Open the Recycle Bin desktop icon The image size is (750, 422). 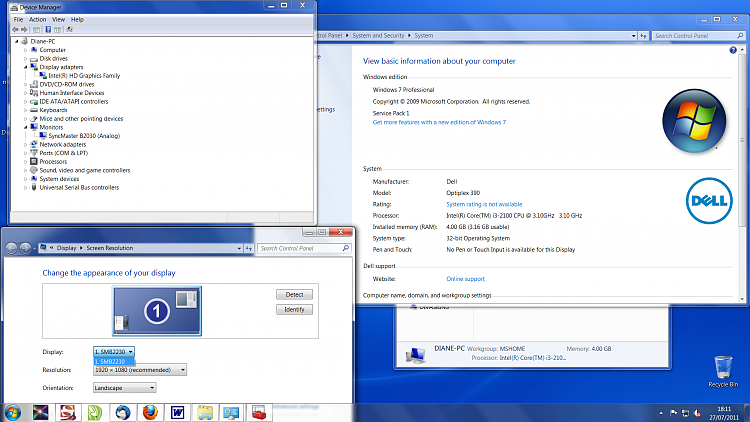(x=723, y=371)
